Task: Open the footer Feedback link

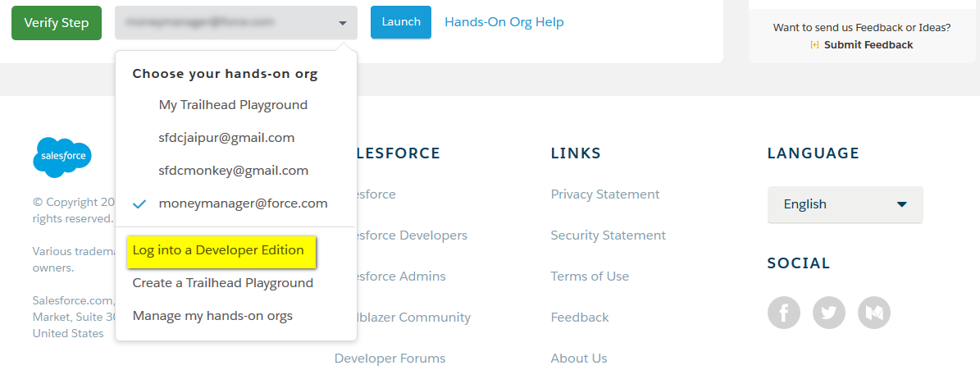Action: 579,317
